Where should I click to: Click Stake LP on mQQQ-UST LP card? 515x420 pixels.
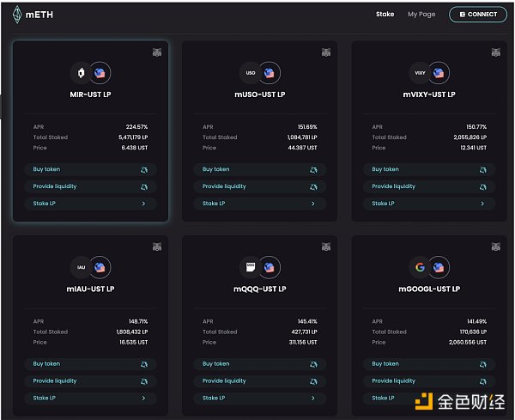(x=260, y=399)
